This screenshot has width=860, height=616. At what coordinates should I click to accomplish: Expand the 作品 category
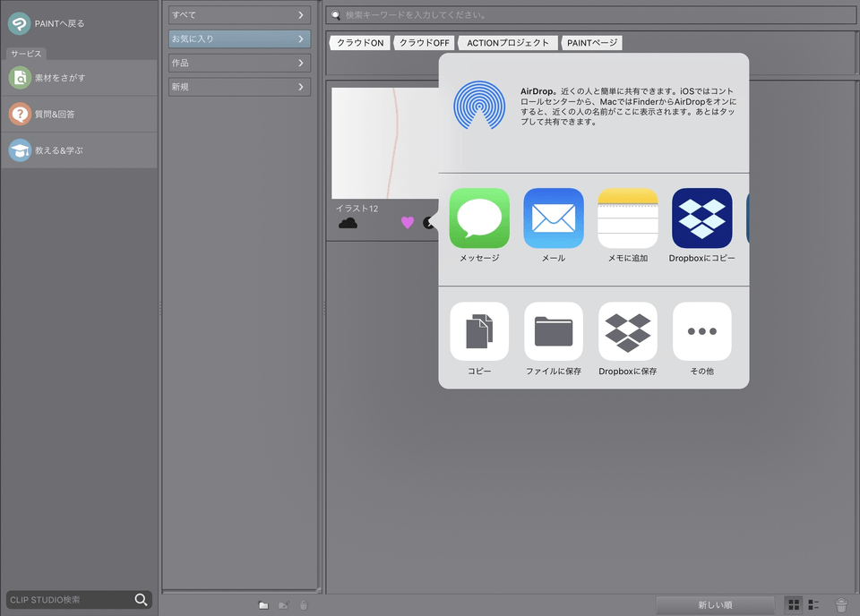coord(239,63)
